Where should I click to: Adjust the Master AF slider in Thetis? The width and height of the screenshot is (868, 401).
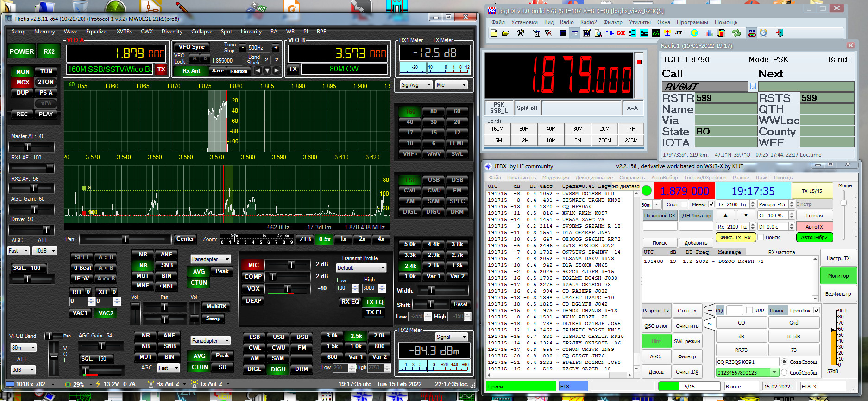(31, 147)
